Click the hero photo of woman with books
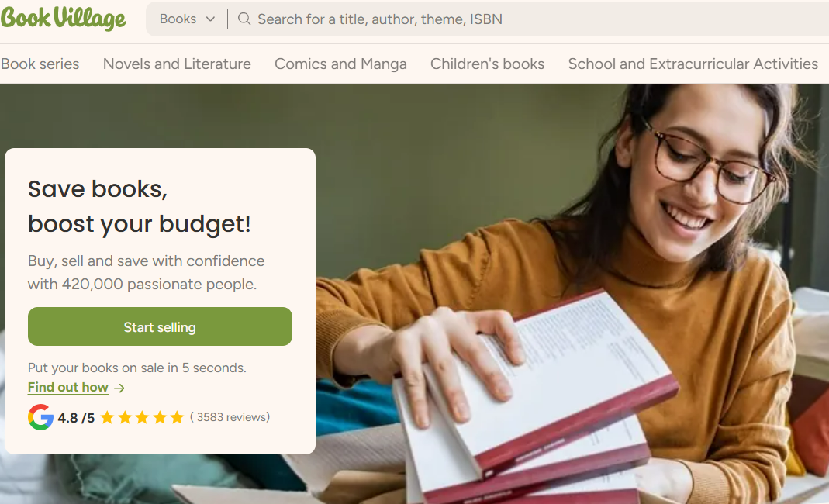The width and height of the screenshot is (829, 504). (x=571, y=294)
